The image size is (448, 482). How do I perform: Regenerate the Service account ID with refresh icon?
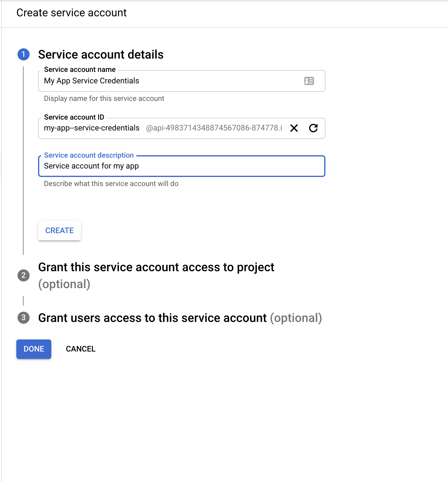313,128
